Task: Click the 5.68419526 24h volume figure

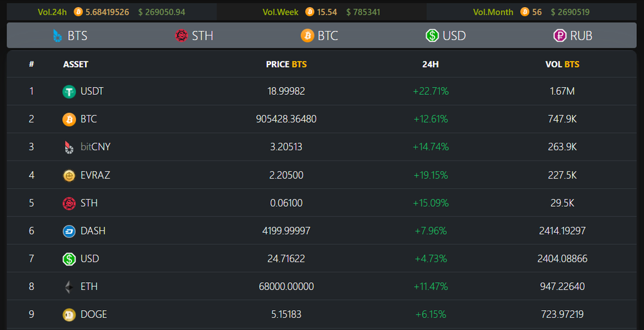Action: point(107,12)
